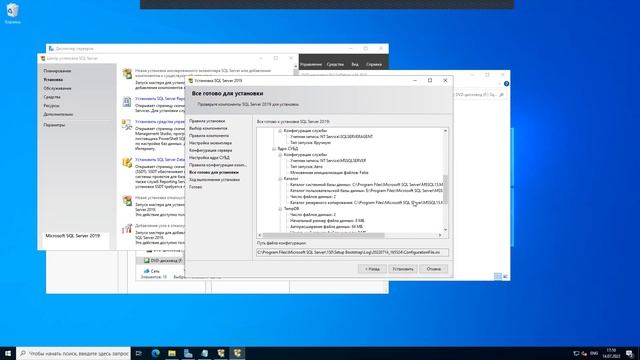This screenshot has width=640, height=360.
Task: Select Каталог системной базы данных row
Action: [366, 185]
